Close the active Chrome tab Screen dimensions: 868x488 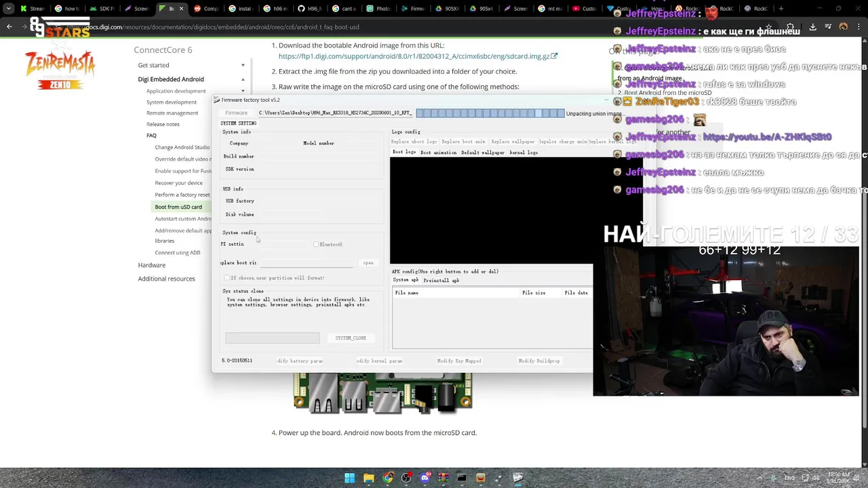181,9
